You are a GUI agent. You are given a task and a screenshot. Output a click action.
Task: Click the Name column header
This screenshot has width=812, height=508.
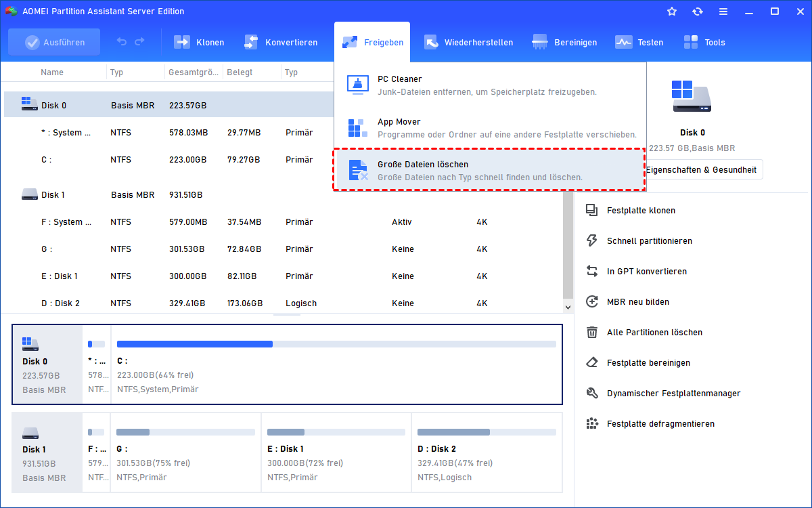[52, 72]
